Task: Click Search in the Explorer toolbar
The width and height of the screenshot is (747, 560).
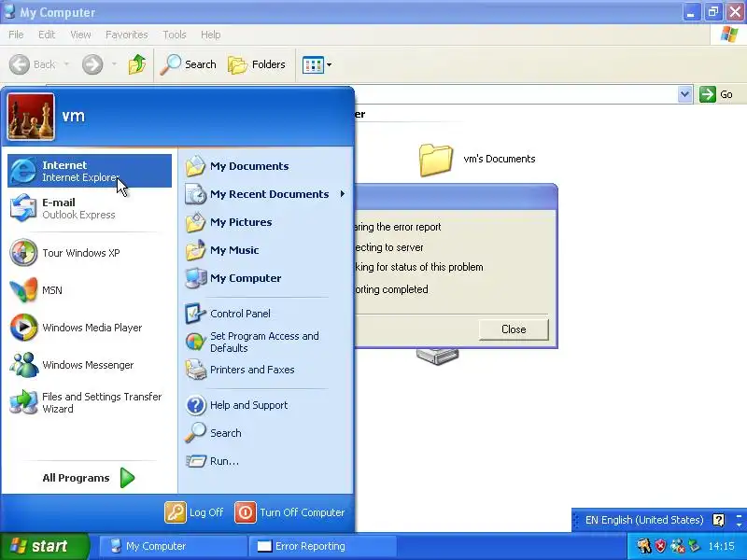Action: pyautogui.click(x=189, y=64)
